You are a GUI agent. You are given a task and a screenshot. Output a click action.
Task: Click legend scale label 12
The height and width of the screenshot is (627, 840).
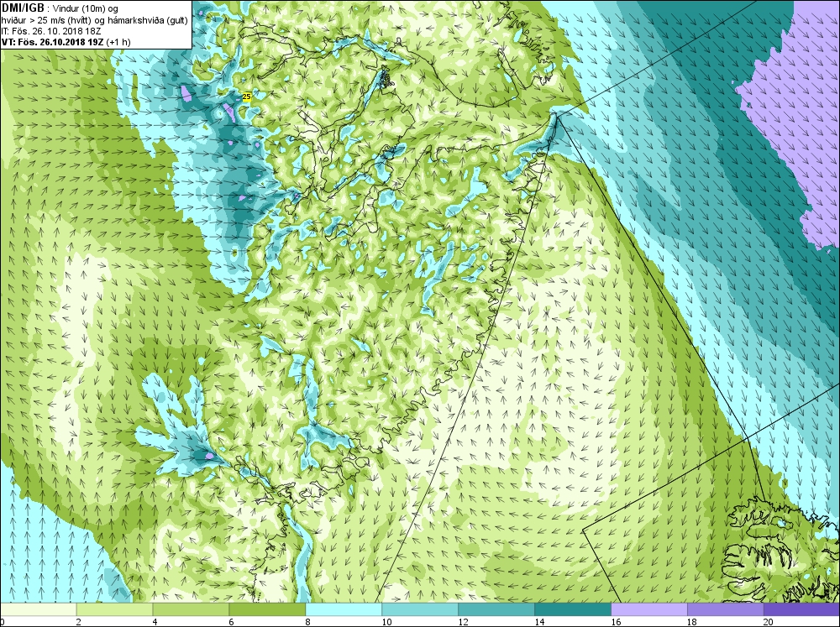tap(464, 622)
